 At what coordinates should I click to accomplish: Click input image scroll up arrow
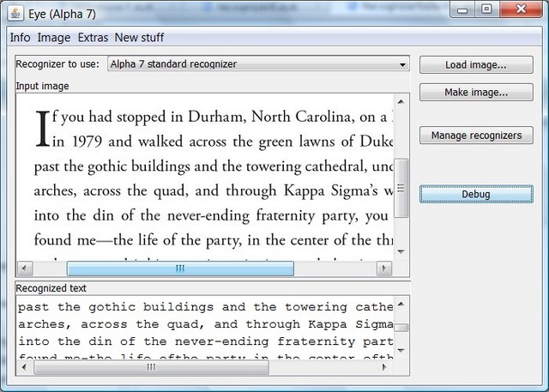[401, 101]
